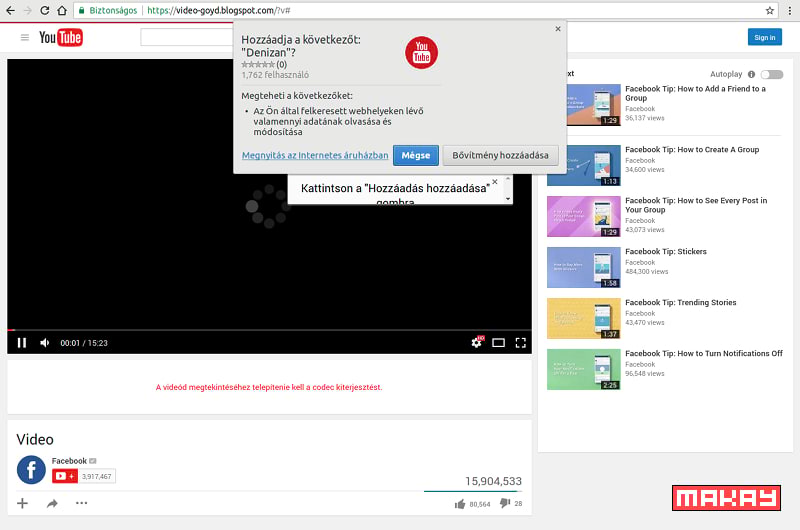Open Chrome's three-dot menu
800x530 pixels.
pos(789,10)
